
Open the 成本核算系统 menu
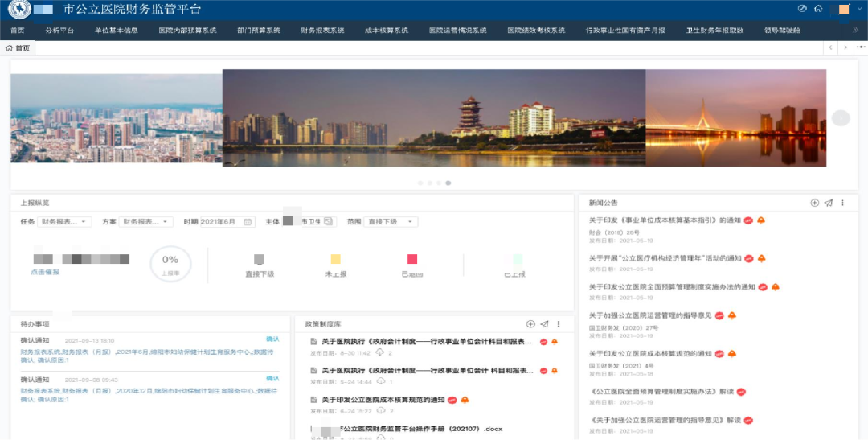point(387,31)
